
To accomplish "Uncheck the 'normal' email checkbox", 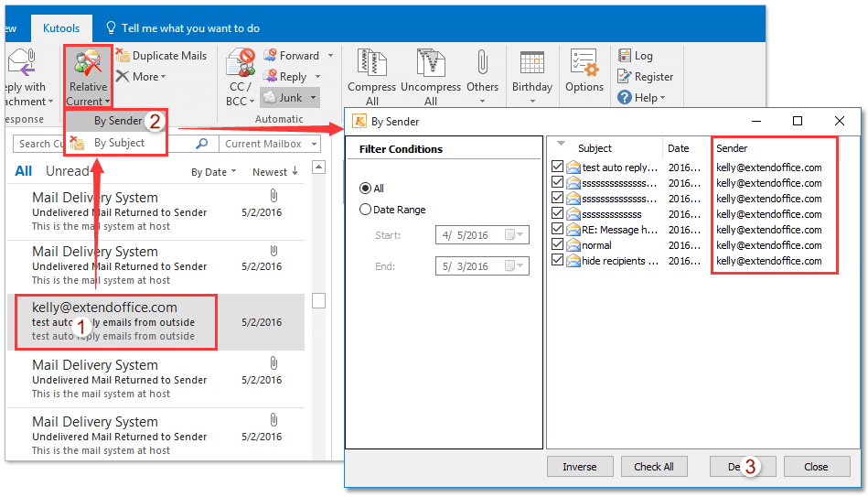I will (x=558, y=245).
